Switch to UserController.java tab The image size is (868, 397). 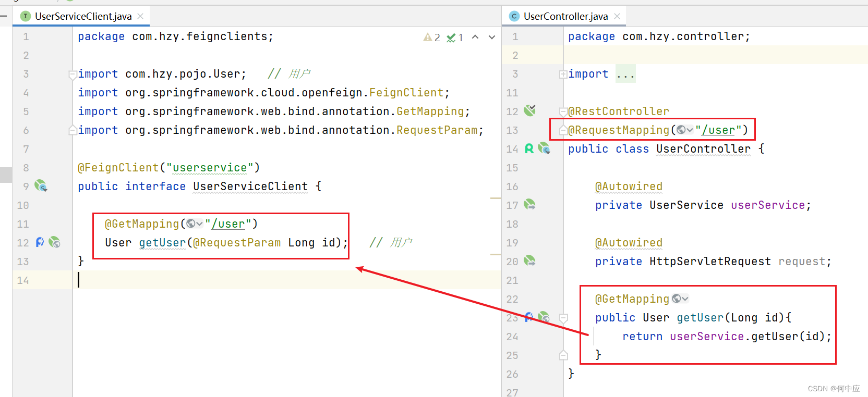click(x=565, y=16)
